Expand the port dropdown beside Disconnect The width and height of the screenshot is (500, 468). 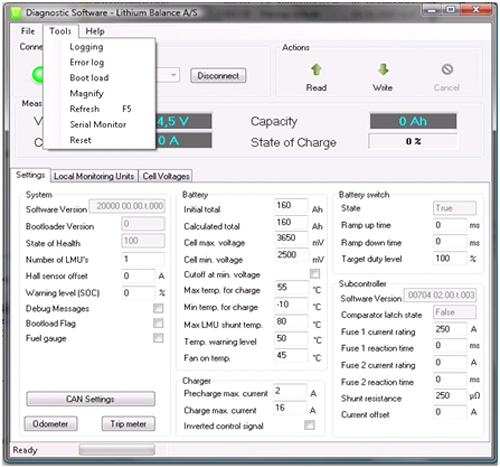tap(173, 75)
